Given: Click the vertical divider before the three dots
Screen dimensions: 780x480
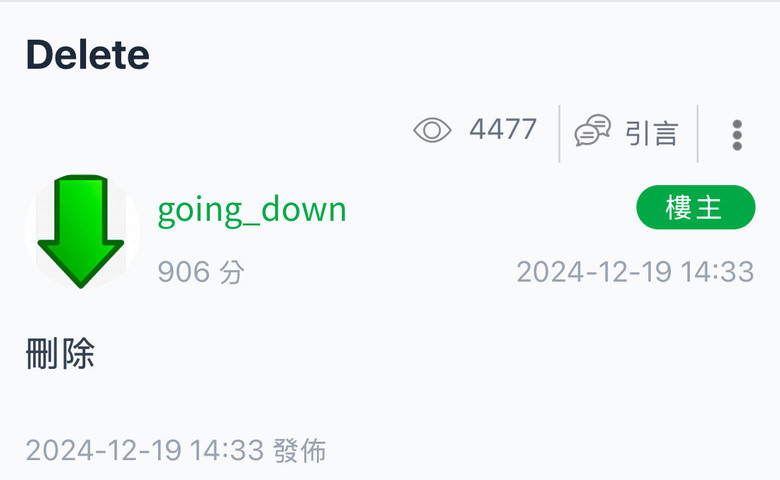Looking at the screenshot, I should click(x=697, y=134).
